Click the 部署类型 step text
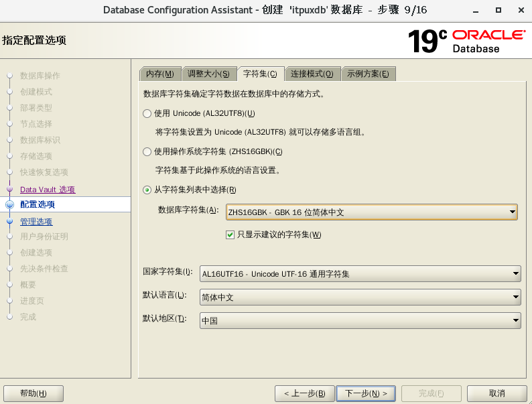532x404 pixels. (x=36, y=108)
